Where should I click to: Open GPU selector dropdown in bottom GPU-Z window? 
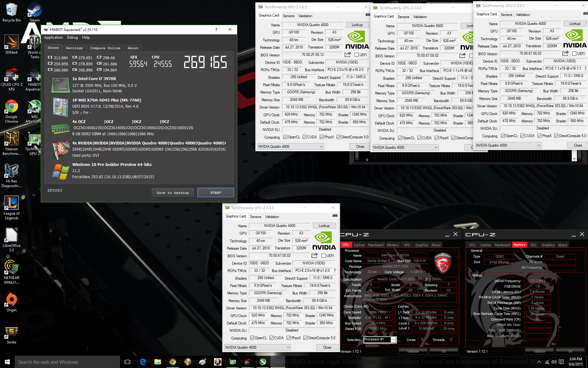(257, 347)
